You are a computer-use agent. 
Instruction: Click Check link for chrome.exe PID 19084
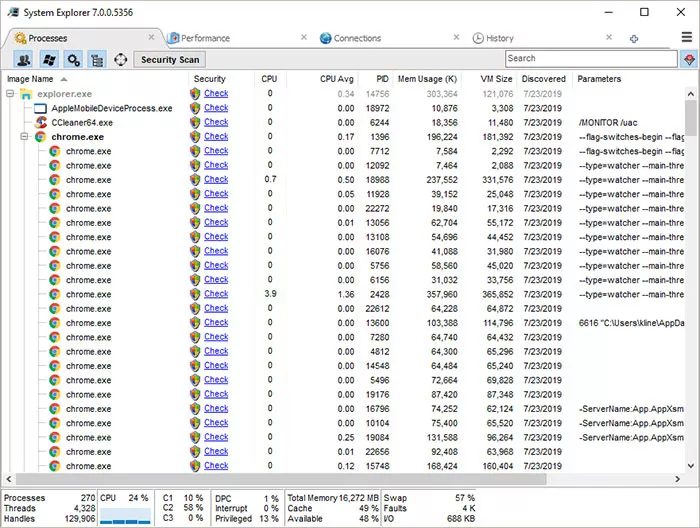[216, 437]
